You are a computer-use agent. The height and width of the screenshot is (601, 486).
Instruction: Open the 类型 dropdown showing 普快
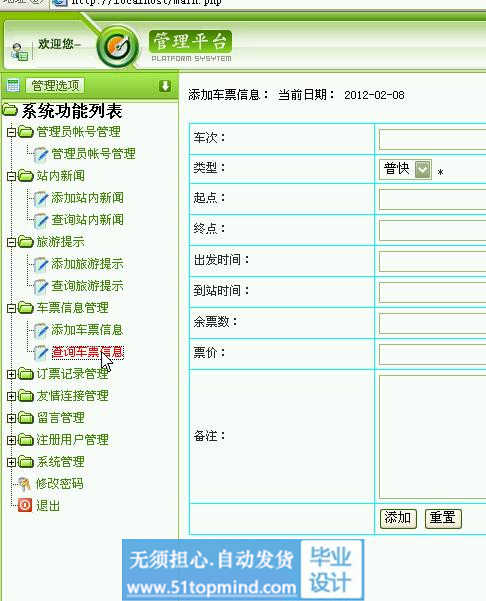[405, 169]
